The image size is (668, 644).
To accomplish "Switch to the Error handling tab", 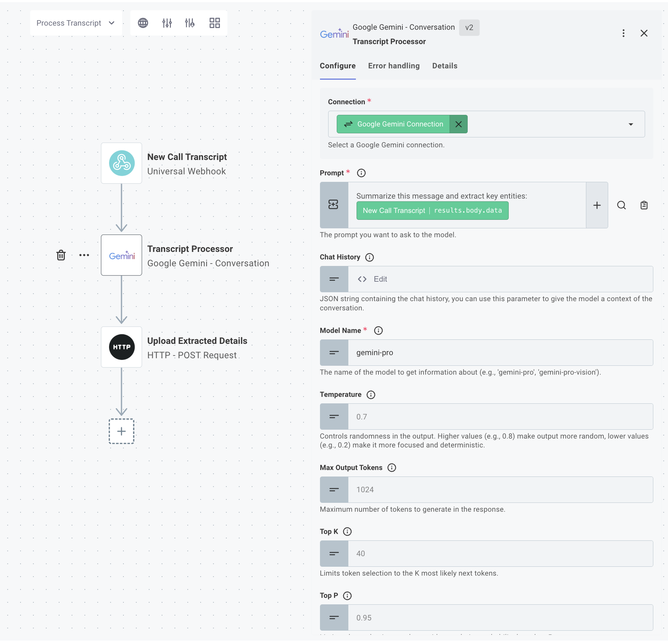I will (x=393, y=66).
